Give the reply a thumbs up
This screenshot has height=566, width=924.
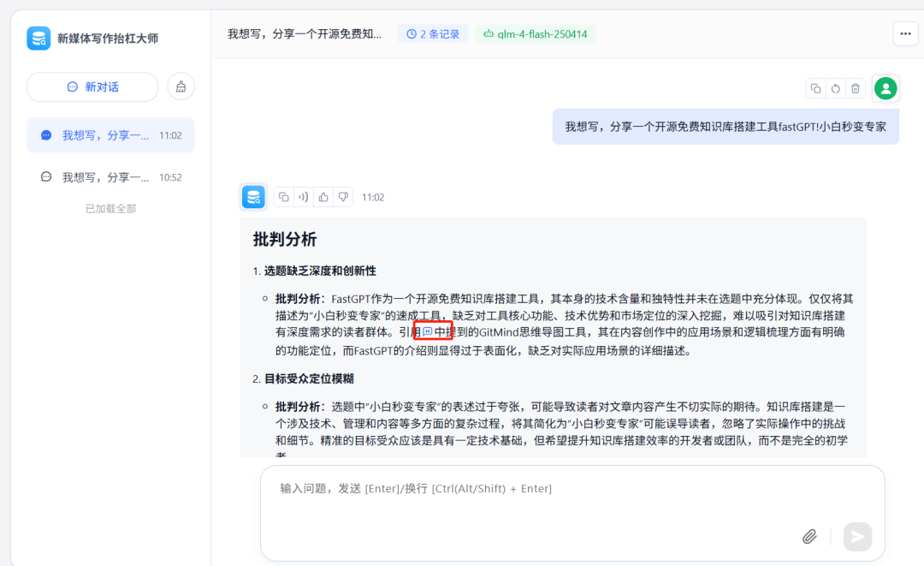click(323, 197)
